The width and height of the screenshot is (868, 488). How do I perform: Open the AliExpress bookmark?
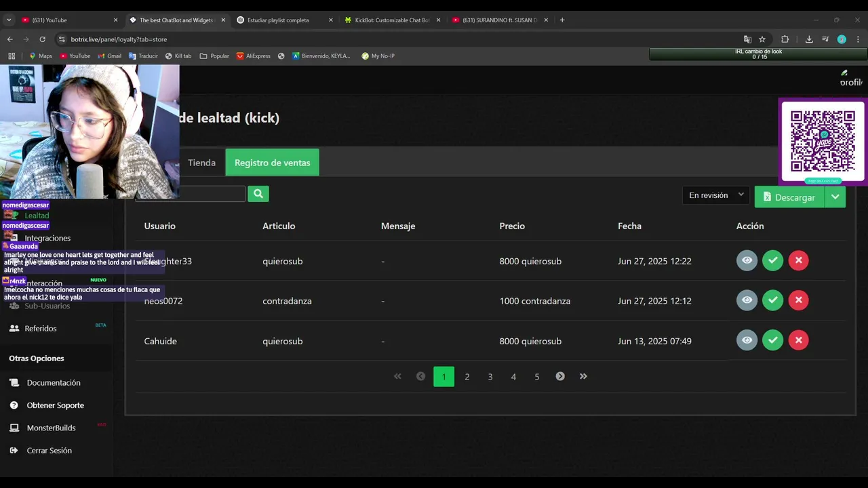[x=253, y=56]
